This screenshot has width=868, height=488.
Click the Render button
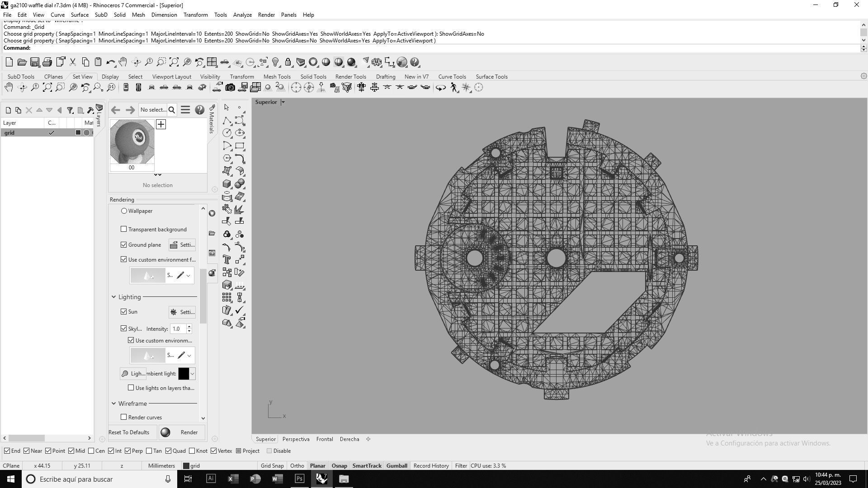182,432
